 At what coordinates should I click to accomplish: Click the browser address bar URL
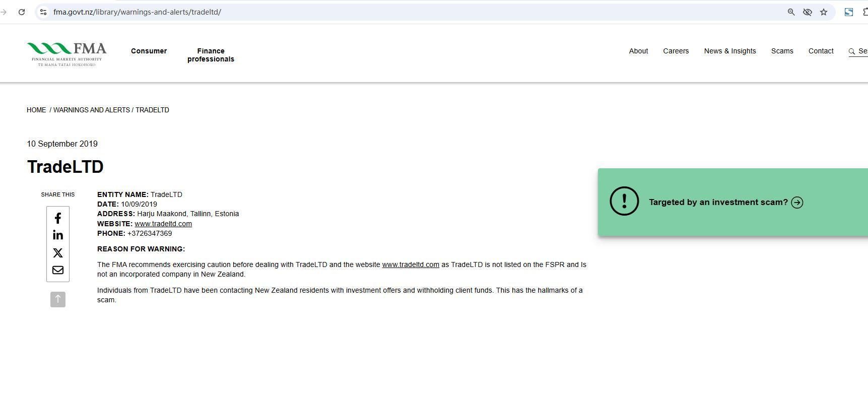tap(137, 12)
